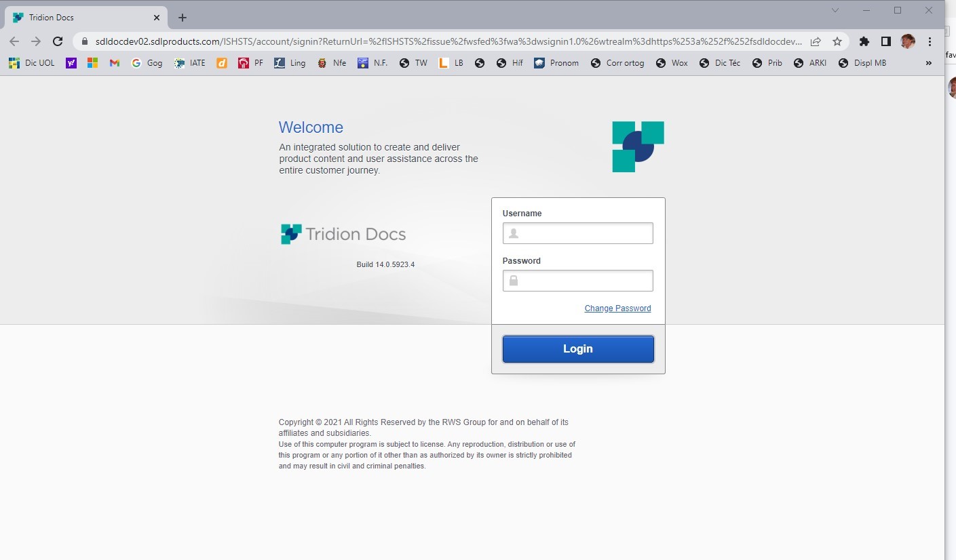
Task: Open the Wox bookmark
Action: coord(672,63)
